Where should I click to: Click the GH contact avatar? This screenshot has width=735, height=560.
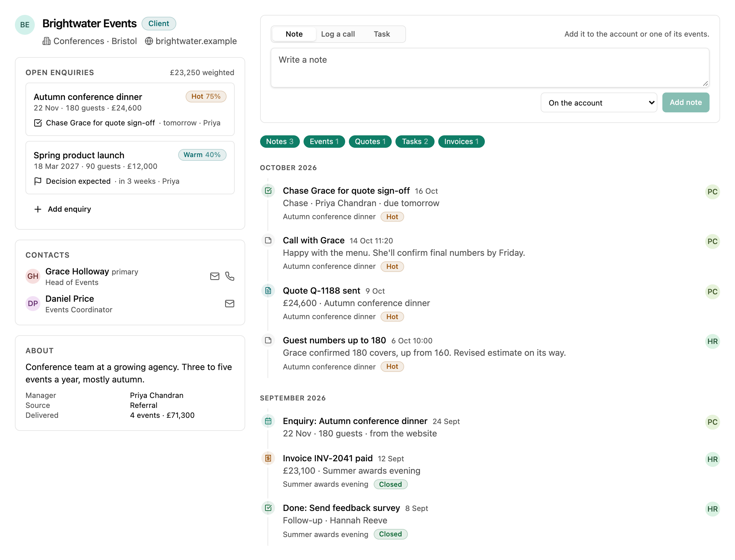(x=33, y=276)
